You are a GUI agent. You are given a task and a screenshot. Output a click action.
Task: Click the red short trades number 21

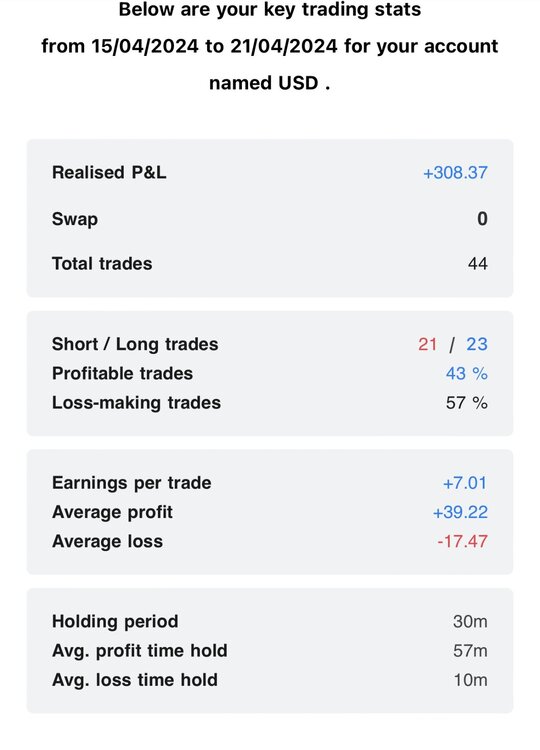[x=427, y=344]
